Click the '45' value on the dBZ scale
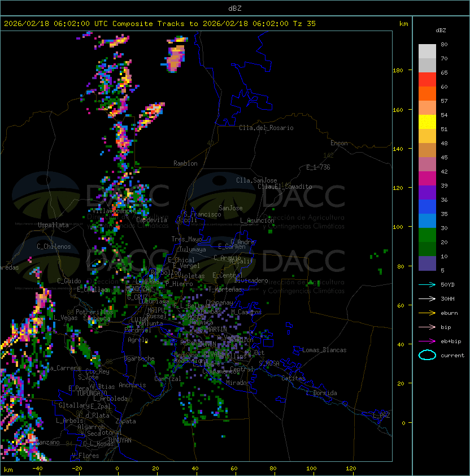The height and width of the screenshot is (476, 470). [444, 157]
